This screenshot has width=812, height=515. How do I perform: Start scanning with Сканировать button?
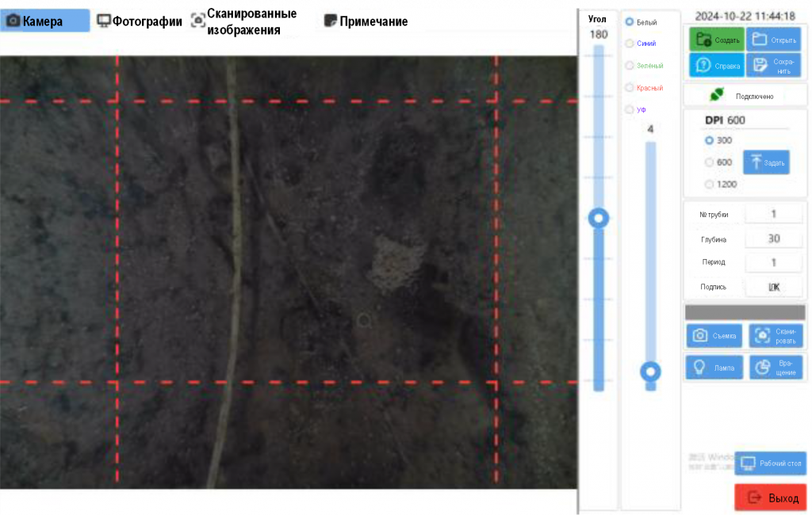(x=776, y=335)
